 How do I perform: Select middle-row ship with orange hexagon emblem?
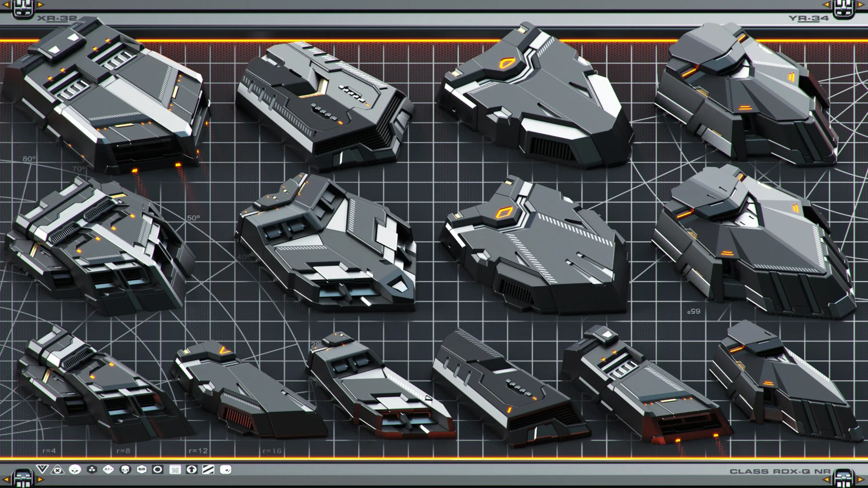point(535,246)
